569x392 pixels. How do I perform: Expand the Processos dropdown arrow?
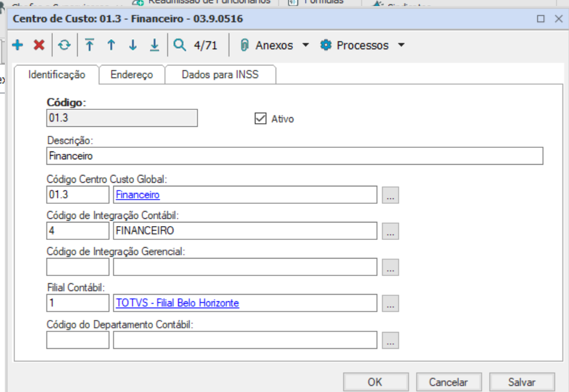[x=401, y=45]
